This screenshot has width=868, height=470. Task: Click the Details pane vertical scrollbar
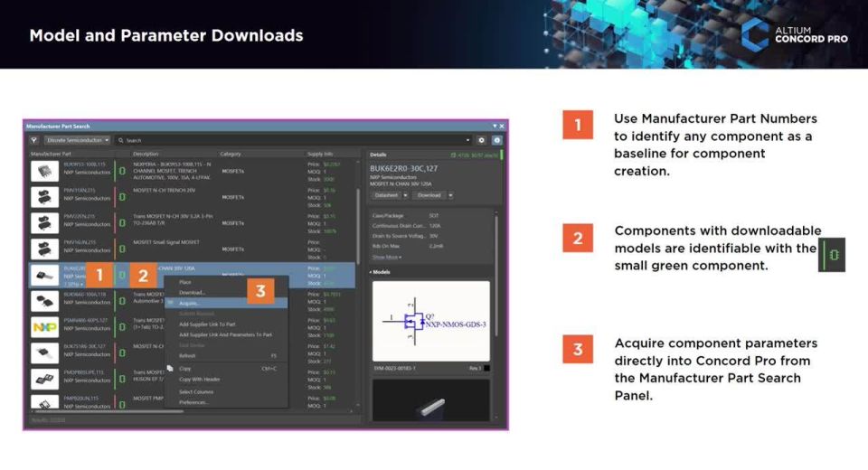coord(496,277)
